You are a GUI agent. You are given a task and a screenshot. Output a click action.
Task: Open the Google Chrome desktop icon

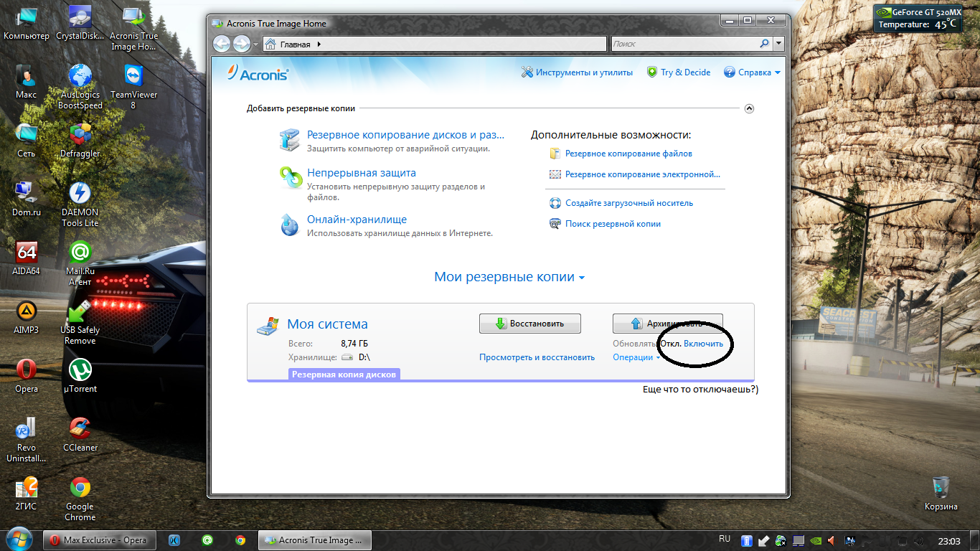coord(80,499)
